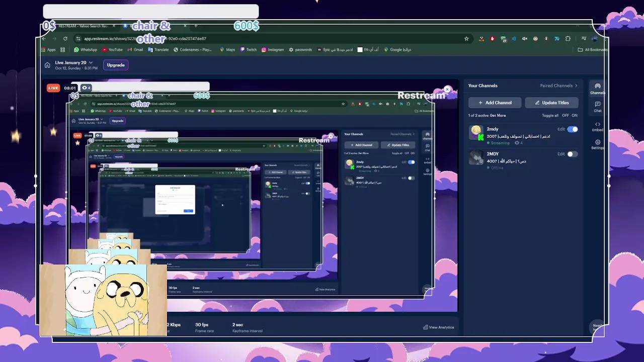
Task: Enable the offline 2MDY channel toggle
Action: click(x=573, y=154)
